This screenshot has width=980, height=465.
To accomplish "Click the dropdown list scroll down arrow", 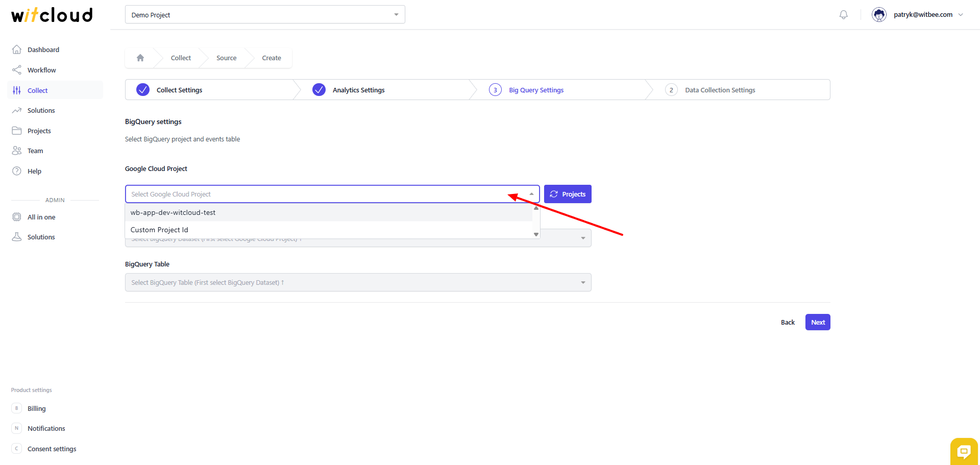I will coord(536,234).
